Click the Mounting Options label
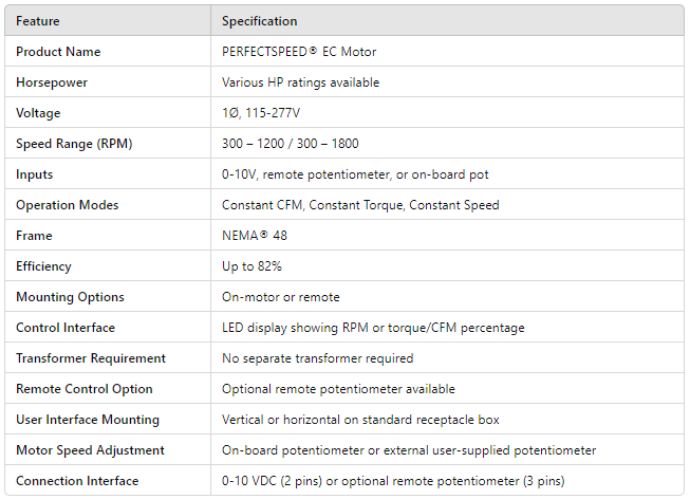 point(70,297)
